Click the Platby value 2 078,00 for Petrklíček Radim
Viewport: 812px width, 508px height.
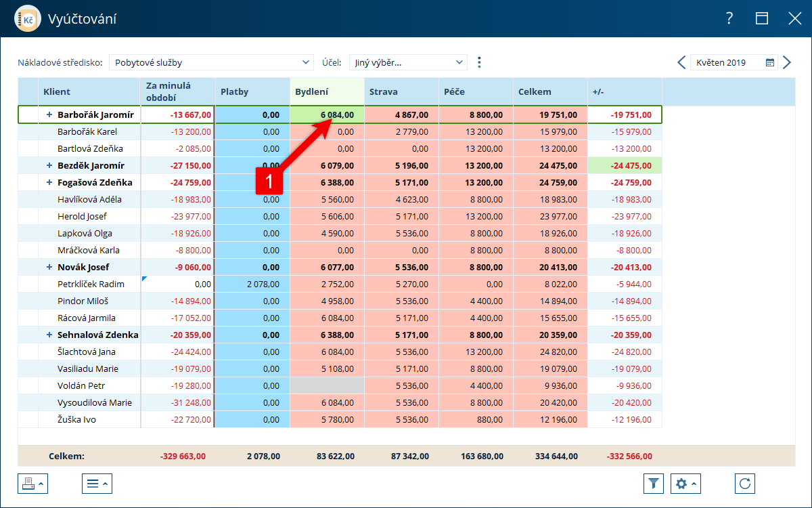[x=252, y=284]
